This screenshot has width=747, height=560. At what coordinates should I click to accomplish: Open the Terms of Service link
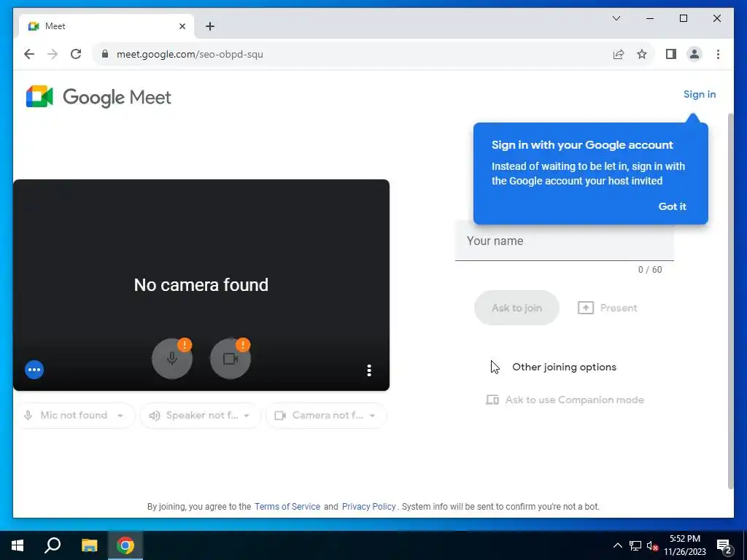(x=287, y=507)
